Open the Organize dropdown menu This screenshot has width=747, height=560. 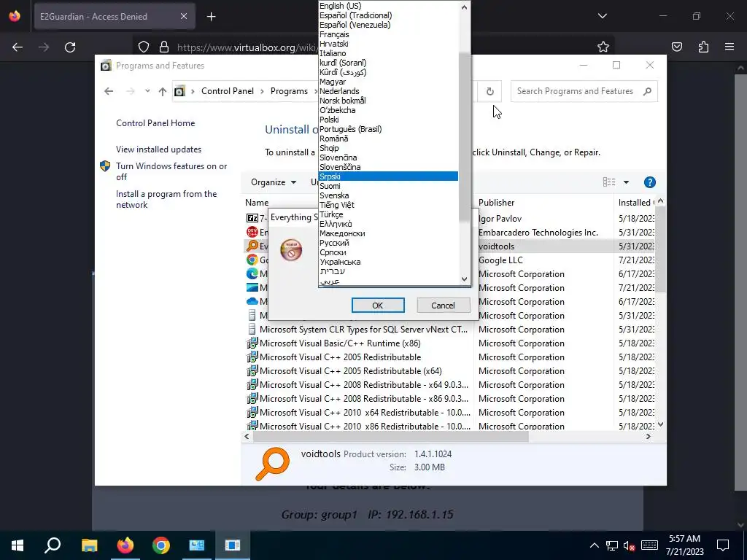(x=274, y=182)
